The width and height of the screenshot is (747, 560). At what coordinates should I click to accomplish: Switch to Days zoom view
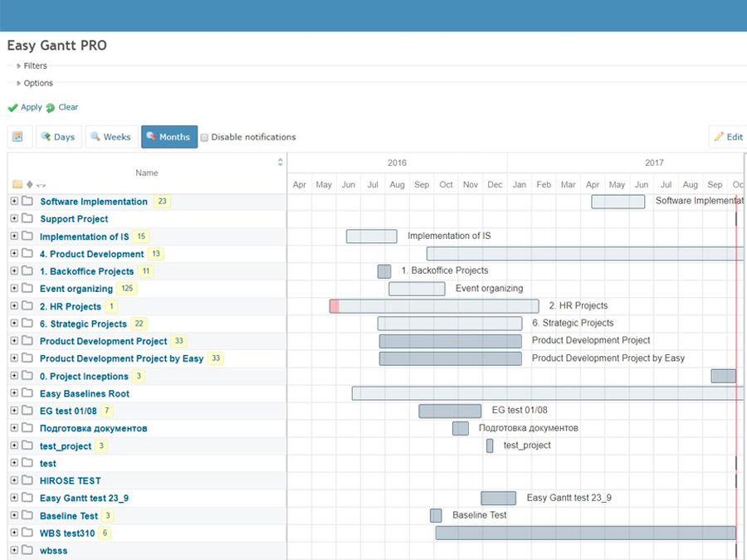59,137
